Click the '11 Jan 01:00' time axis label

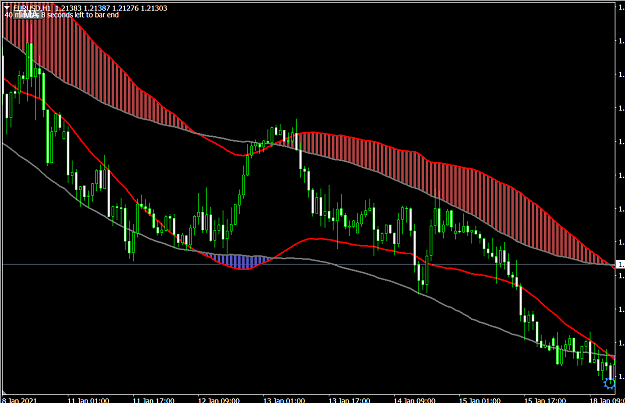(x=88, y=400)
